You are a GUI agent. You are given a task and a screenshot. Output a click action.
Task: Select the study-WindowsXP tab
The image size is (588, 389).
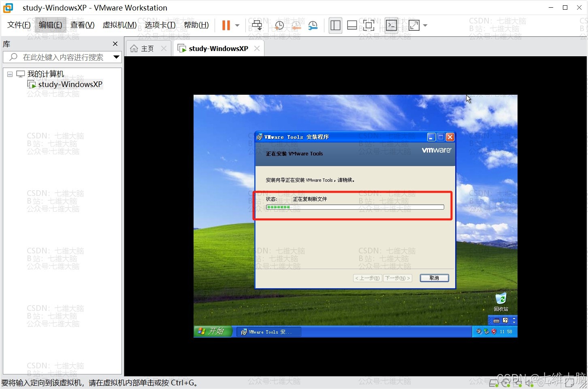coord(218,49)
